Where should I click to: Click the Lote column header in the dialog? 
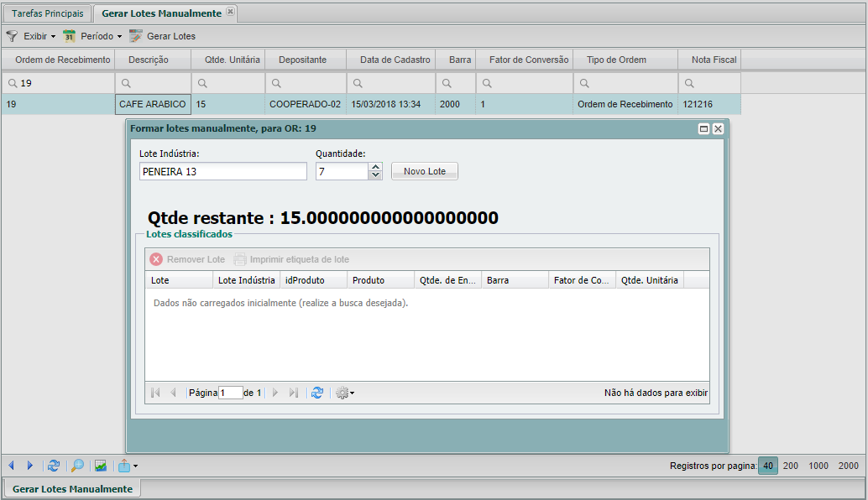tap(179, 280)
